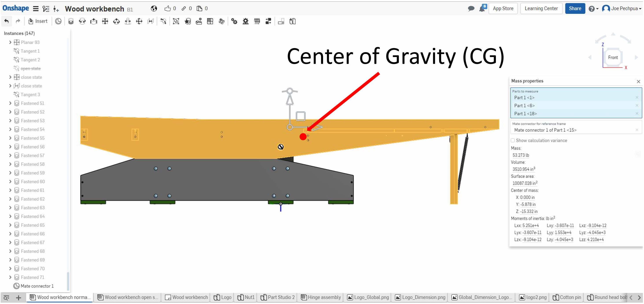Click the Onshape logo link
Image resolution: width=644 pixels, height=304 pixels.
tap(15, 8)
